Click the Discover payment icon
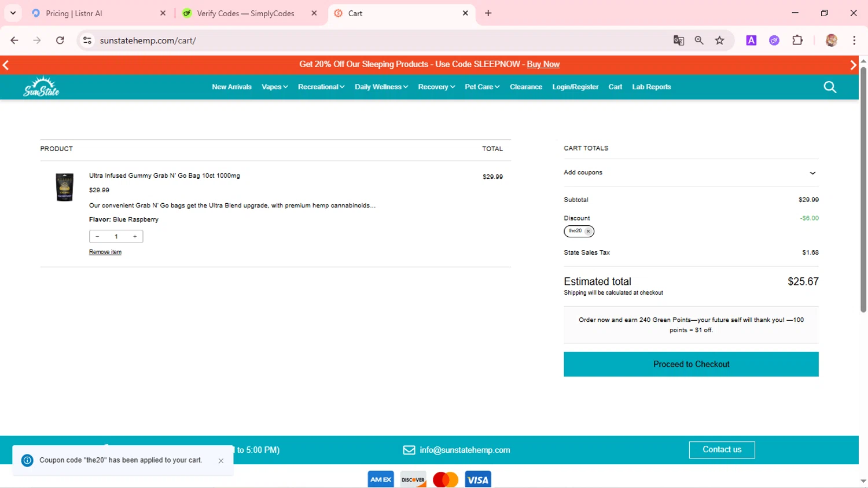This screenshot has height=488, width=868. click(413, 479)
